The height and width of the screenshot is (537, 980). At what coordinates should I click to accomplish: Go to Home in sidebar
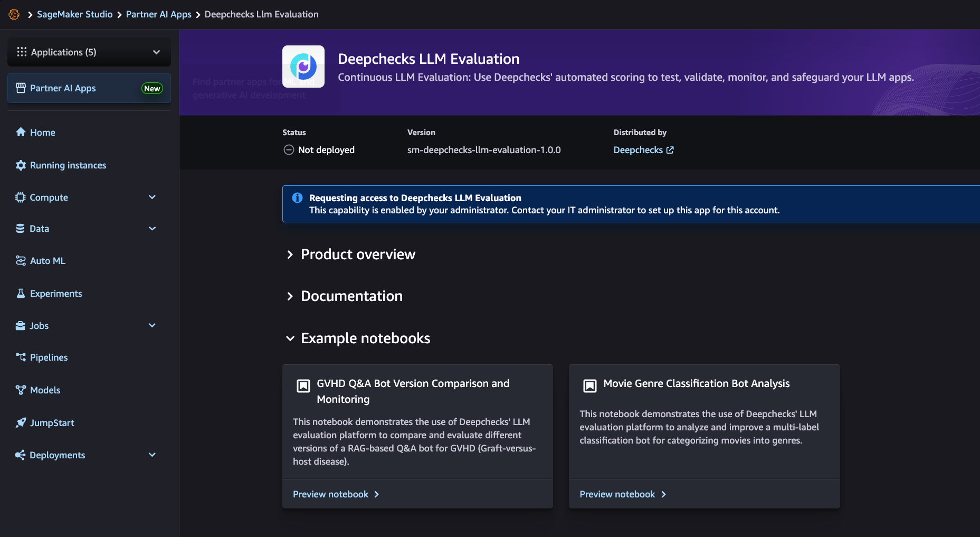[x=43, y=133]
